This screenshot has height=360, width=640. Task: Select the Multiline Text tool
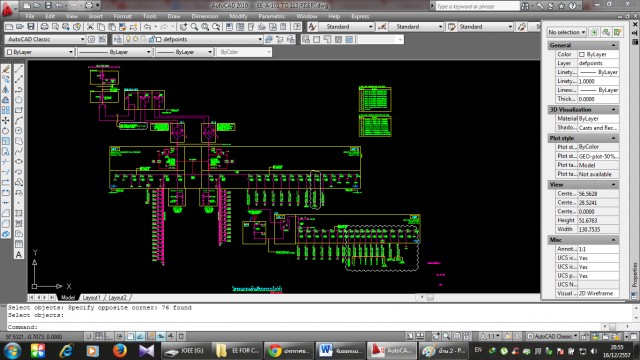[x=19, y=255]
